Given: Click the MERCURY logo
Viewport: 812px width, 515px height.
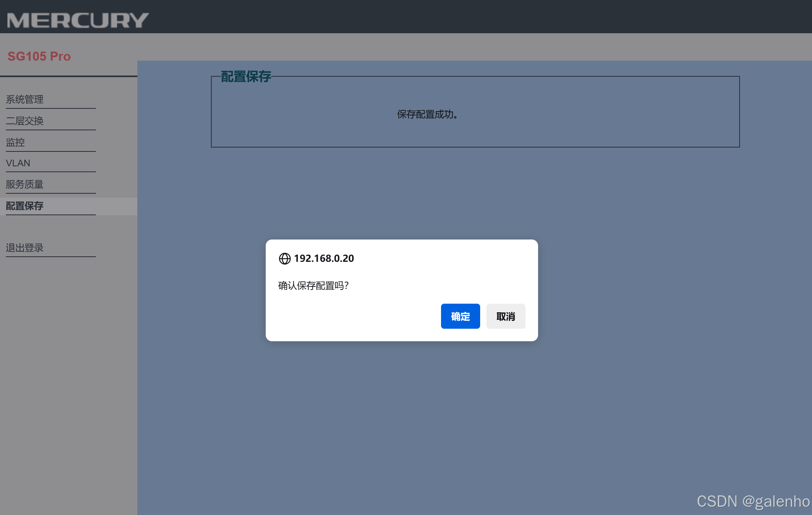Looking at the screenshot, I should pos(78,20).
